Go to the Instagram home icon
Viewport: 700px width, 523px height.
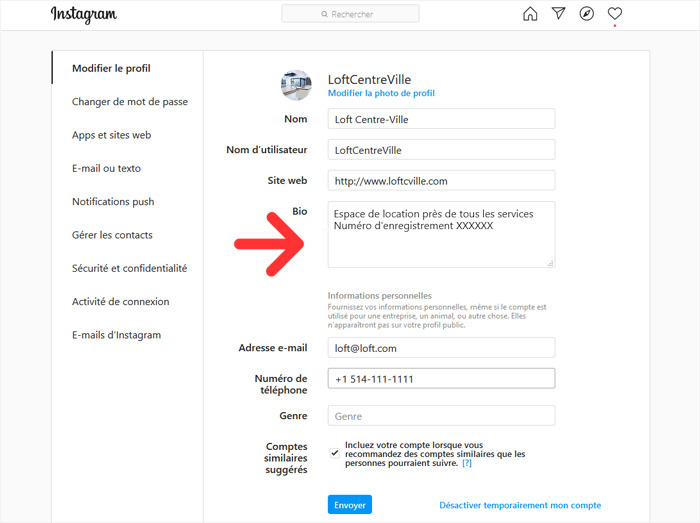click(x=530, y=14)
